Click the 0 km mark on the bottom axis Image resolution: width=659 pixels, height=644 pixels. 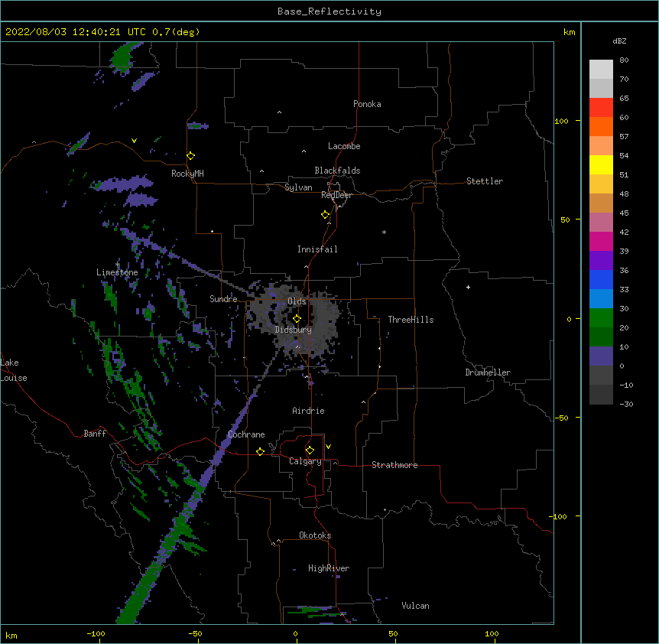295,634
